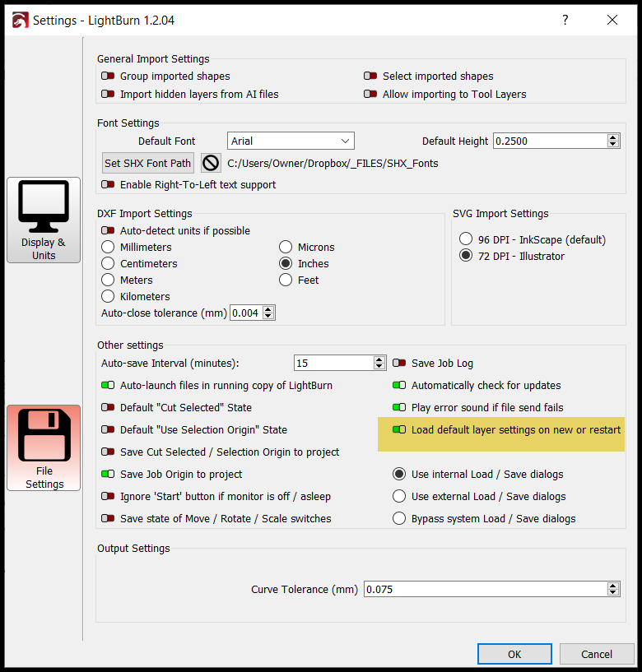Click the Auto-close tolerance field
Screen dimensions: 642x672
[x=246, y=313]
